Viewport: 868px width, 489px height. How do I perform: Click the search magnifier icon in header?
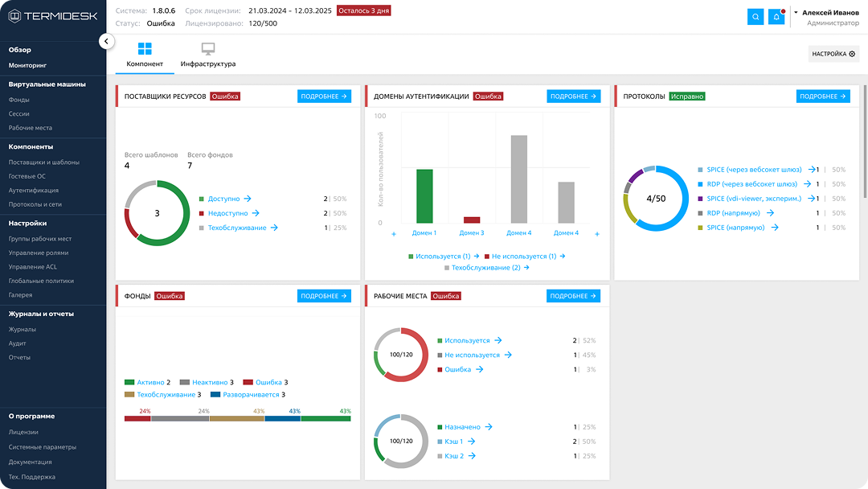tap(755, 17)
